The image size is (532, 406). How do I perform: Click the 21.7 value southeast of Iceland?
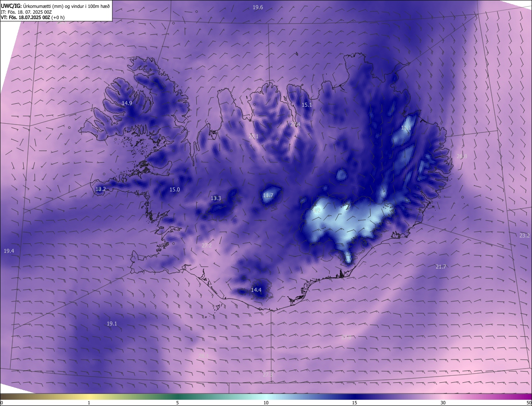click(441, 267)
